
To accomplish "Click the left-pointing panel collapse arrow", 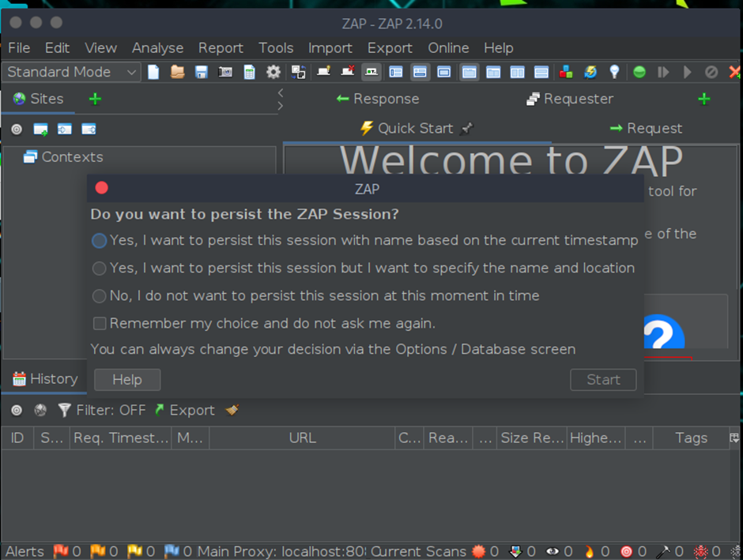I will tap(281, 92).
